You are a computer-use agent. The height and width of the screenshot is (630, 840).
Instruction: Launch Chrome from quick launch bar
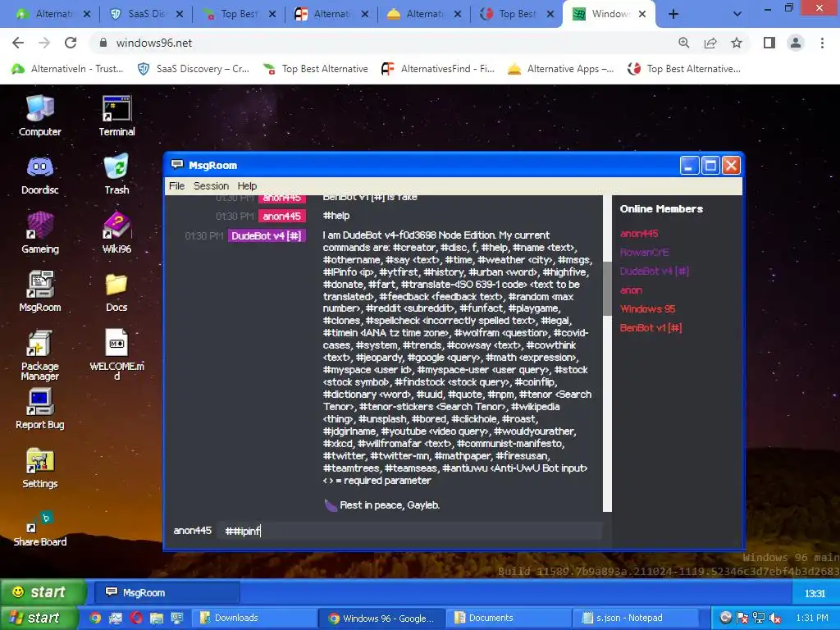[95, 618]
